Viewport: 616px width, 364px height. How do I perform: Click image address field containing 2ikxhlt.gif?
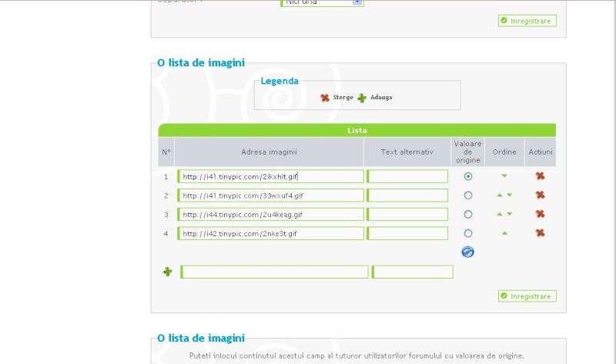point(271,176)
